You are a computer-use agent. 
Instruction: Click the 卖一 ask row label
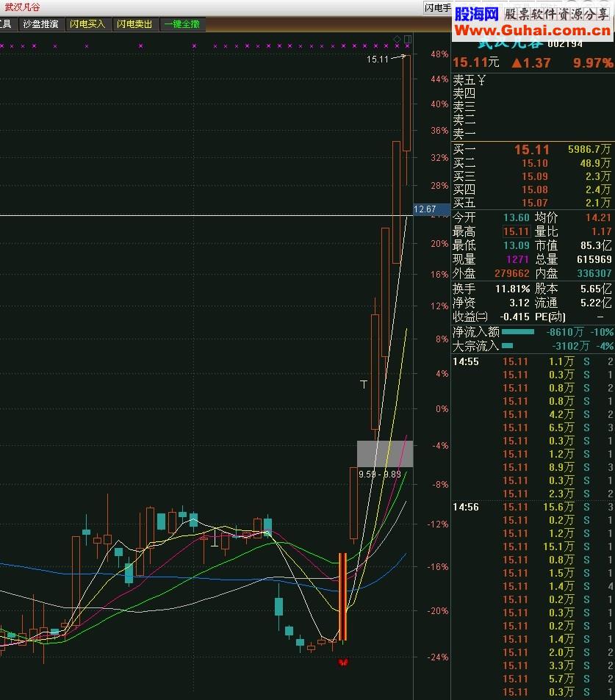click(x=464, y=133)
